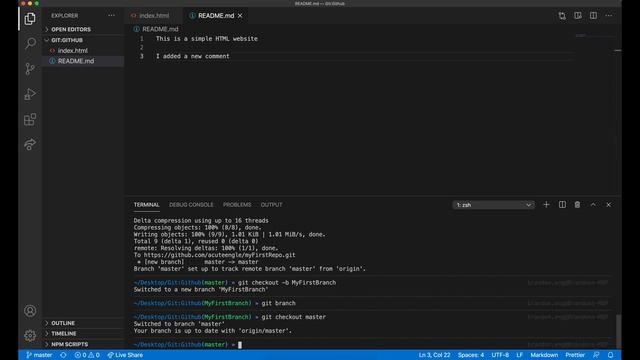This screenshot has width=640, height=360.
Task: Open the Extensions view icon
Action: click(x=30, y=120)
